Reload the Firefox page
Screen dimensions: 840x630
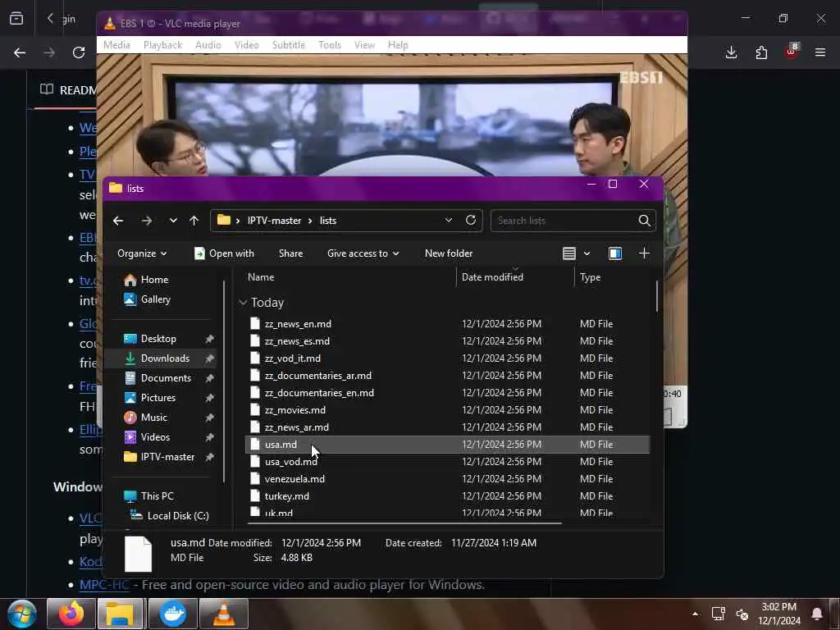click(x=79, y=52)
